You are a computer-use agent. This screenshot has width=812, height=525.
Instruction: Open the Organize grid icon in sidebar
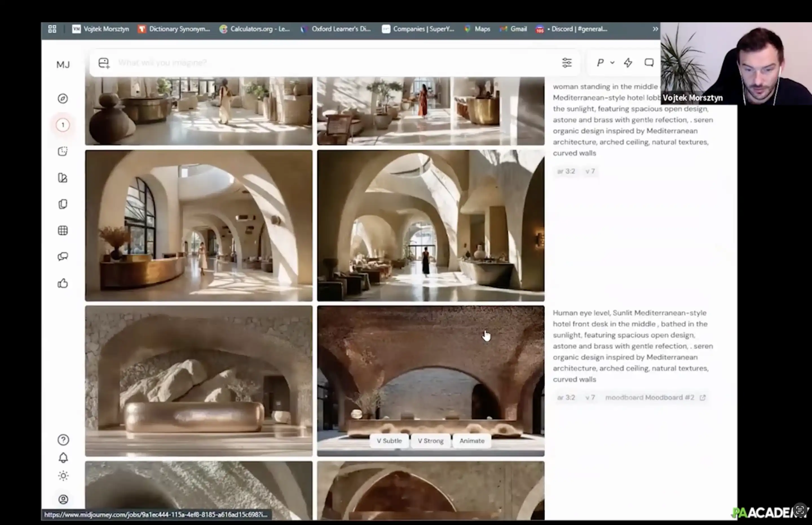[x=63, y=230]
